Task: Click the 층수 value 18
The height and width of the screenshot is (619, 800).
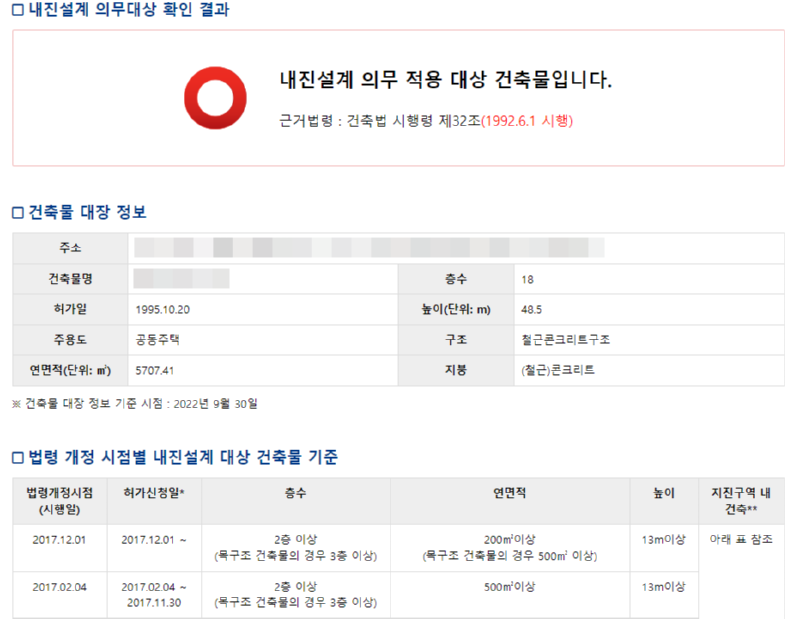Action: click(528, 279)
